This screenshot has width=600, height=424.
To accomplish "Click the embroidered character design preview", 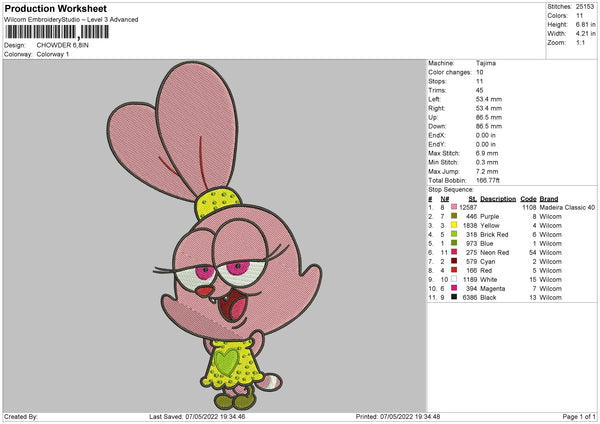I will point(214,235).
